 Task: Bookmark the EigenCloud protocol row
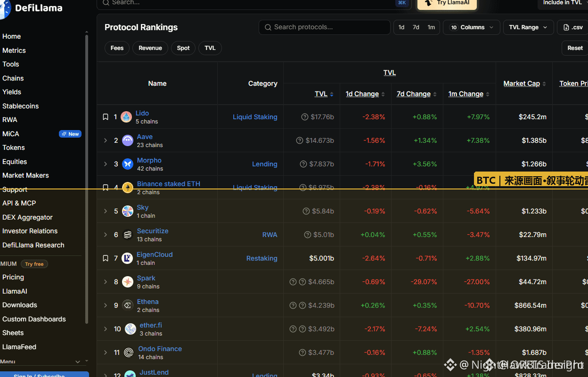(106, 258)
